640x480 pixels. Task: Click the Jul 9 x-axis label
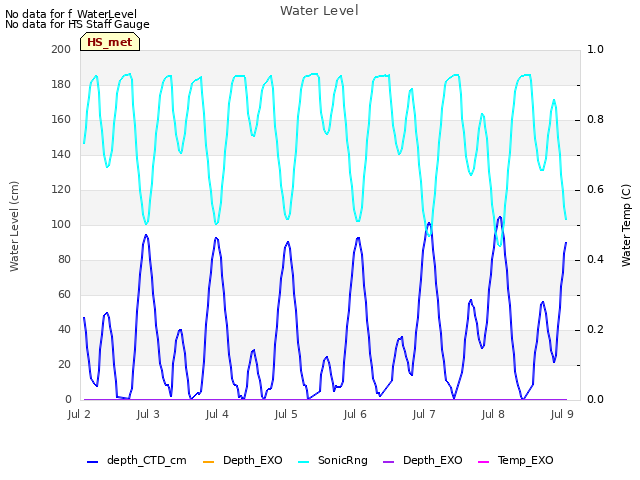(562, 414)
